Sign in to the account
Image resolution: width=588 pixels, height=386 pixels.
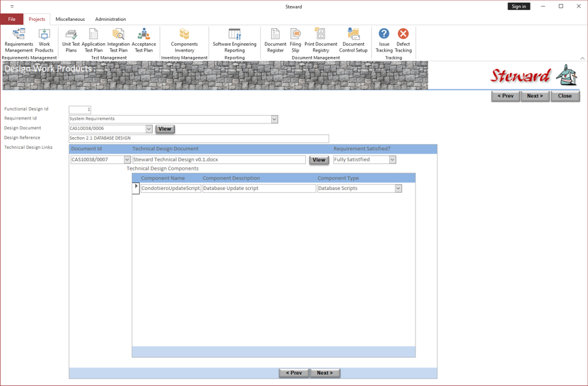(x=519, y=7)
